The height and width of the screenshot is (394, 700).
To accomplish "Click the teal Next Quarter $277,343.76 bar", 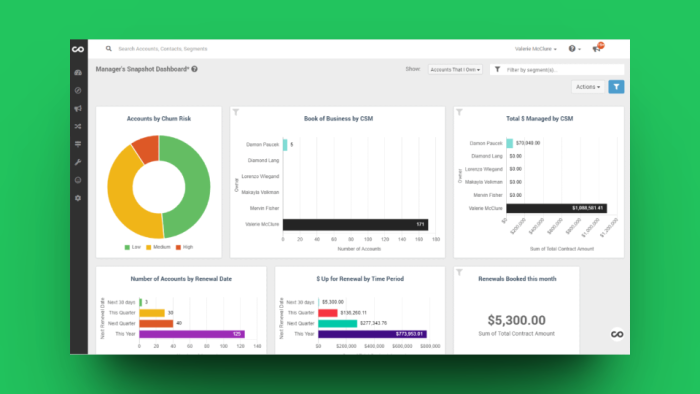I will point(338,323).
